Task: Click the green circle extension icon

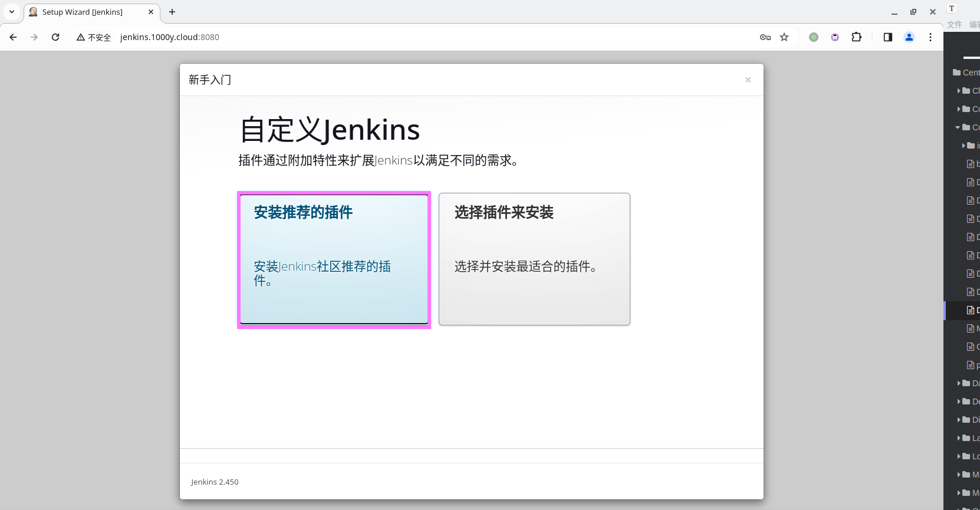Action: point(814,37)
